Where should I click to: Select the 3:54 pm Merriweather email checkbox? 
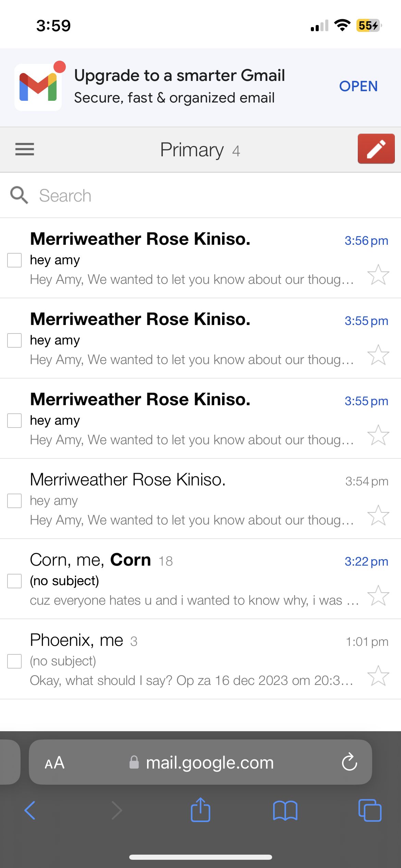coord(14,501)
